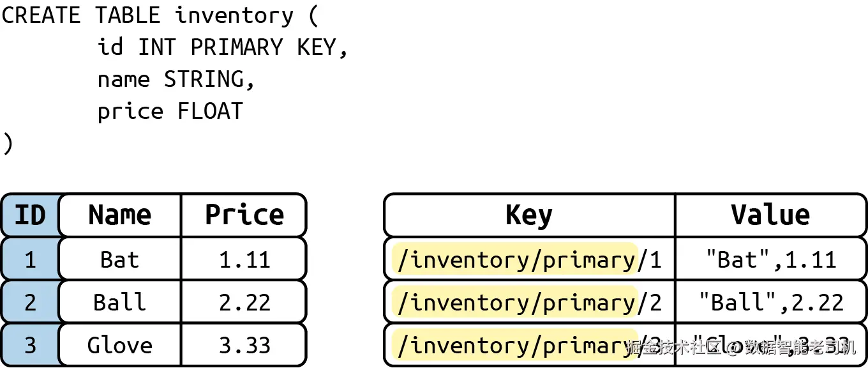Screen dimensions: 868x368
Task: Click the CREATE TABLE inventory code line
Action: pyautogui.click(x=160, y=15)
